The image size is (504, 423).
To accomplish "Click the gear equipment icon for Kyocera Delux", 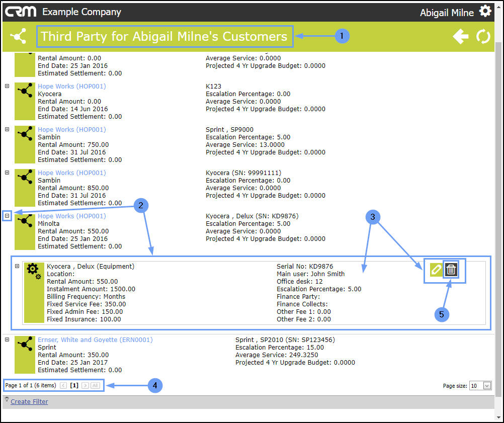I will pos(34,271).
